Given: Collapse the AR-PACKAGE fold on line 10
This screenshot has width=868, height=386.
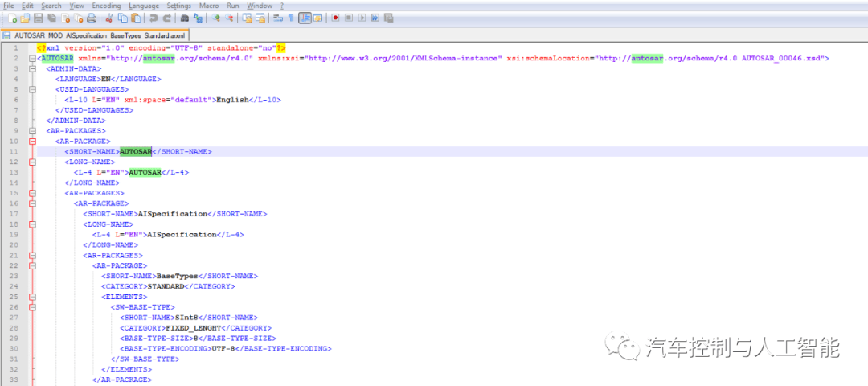Looking at the screenshot, I should tap(33, 142).
